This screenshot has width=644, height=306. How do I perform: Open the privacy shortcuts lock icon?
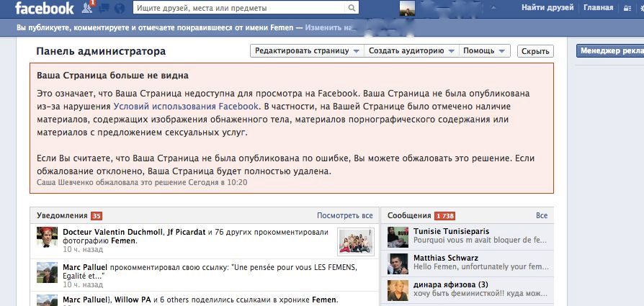[x=627, y=8]
